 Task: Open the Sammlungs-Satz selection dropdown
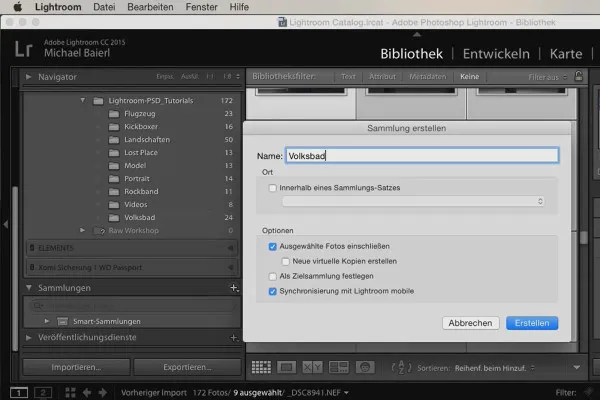pos(413,201)
